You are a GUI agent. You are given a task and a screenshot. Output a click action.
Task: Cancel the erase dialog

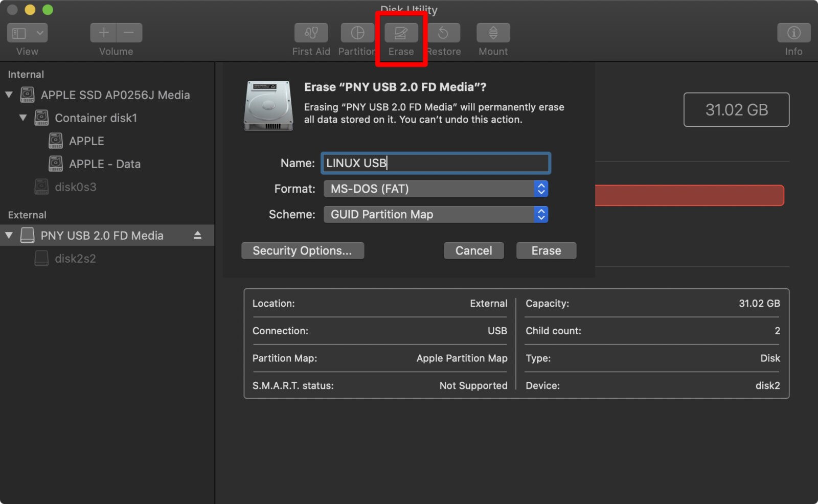pos(473,250)
